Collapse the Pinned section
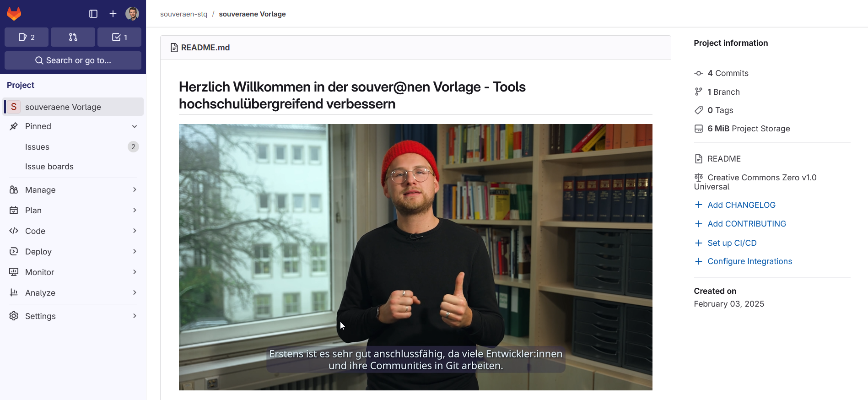 (73, 126)
